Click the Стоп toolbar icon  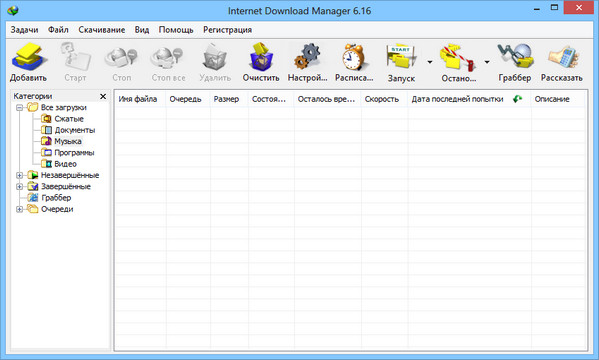pos(121,57)
